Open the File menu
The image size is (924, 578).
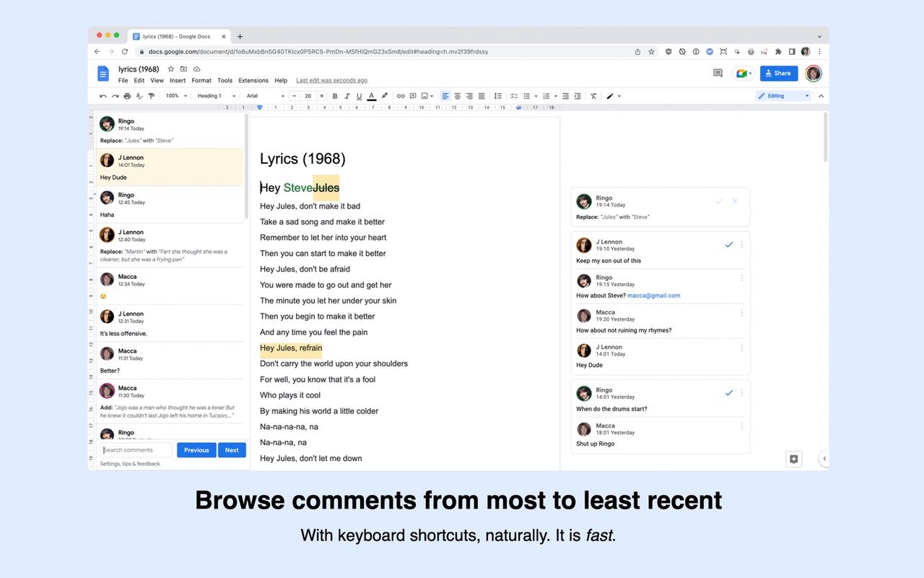click(123, 80)
